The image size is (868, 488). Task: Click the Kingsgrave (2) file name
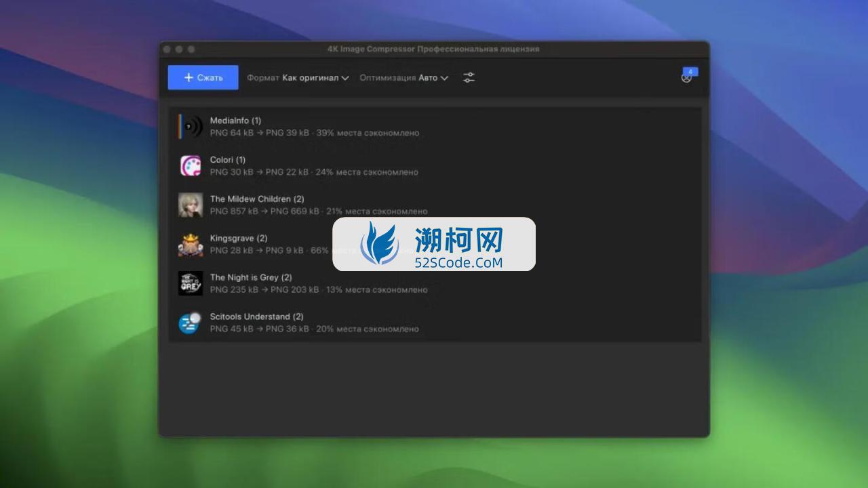(239, 239)
